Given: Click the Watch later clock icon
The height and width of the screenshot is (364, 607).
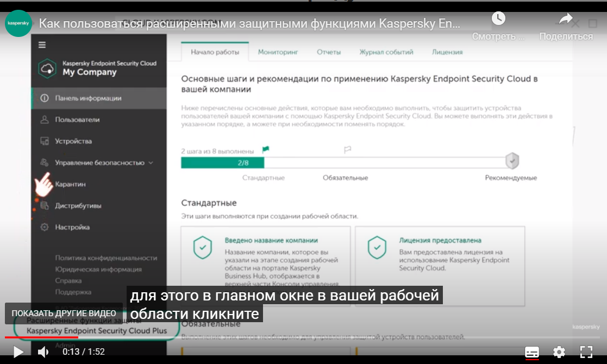Looking at the screenshot, I should (x=498, y=18).
